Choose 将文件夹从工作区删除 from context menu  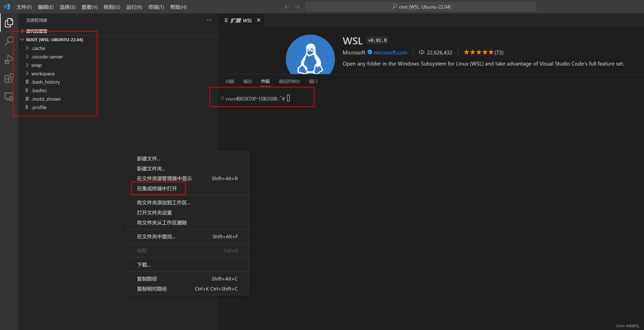[x=188, y=222]
